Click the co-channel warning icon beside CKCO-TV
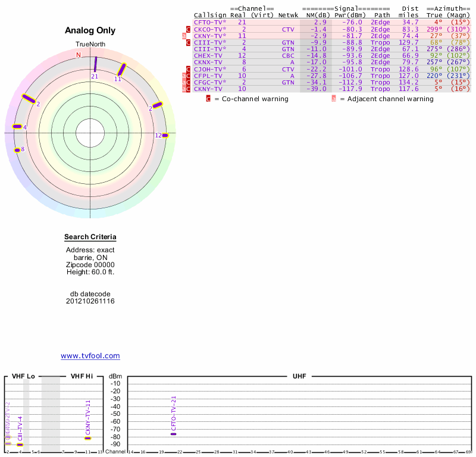This screenshot has height=457, width=476. point(189,29)
